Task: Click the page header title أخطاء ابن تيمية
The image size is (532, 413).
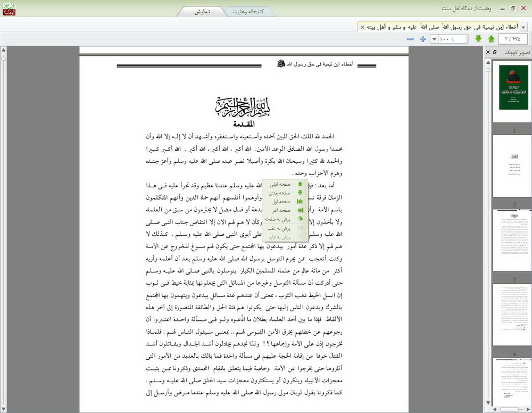Action: (315, 64)
